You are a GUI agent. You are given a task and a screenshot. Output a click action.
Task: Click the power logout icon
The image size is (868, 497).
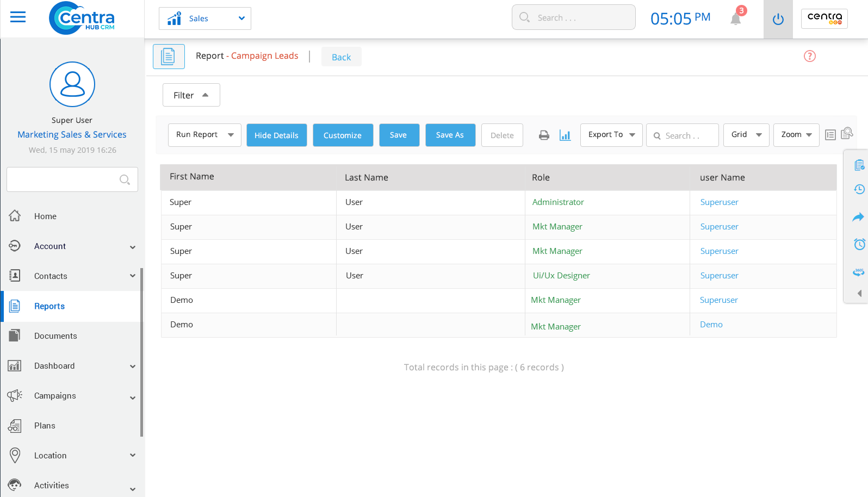click(x=778, y=19)
